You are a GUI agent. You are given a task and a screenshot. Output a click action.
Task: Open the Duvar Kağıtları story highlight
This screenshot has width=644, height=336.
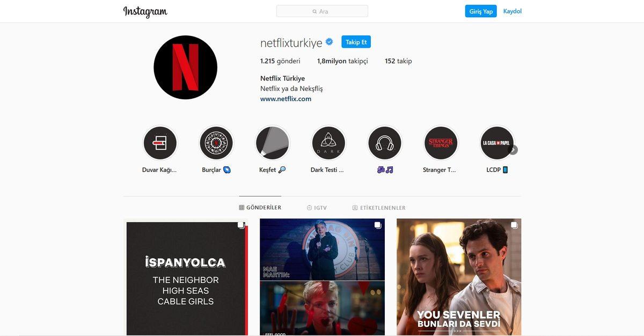tap(159, 142)
